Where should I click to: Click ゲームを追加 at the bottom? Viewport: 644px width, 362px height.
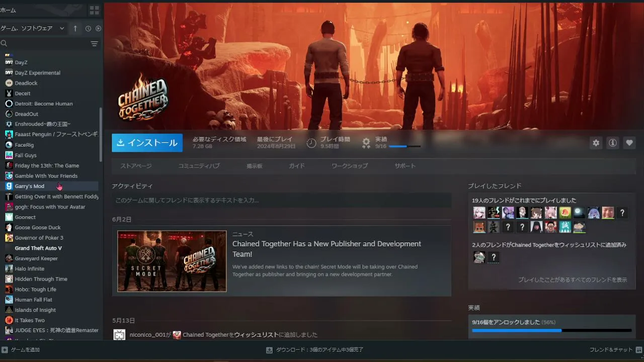tap(25, 350)
